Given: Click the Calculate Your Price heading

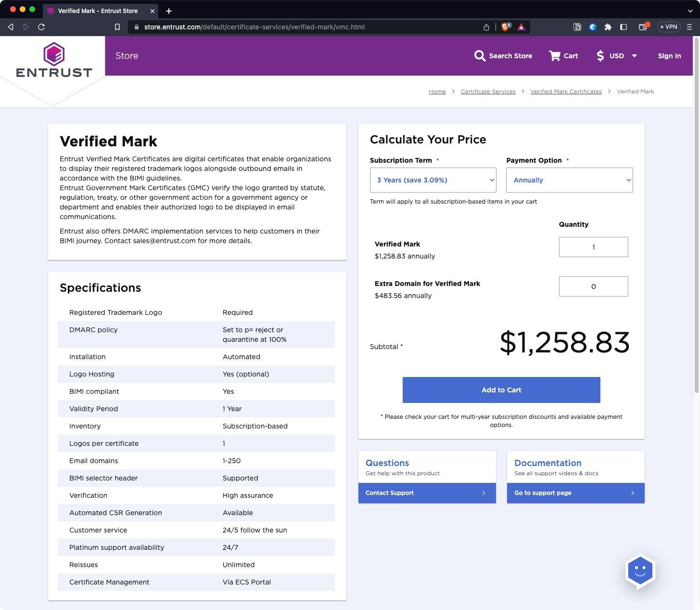Looking at the screenshot, I should (x=428, y=140).
